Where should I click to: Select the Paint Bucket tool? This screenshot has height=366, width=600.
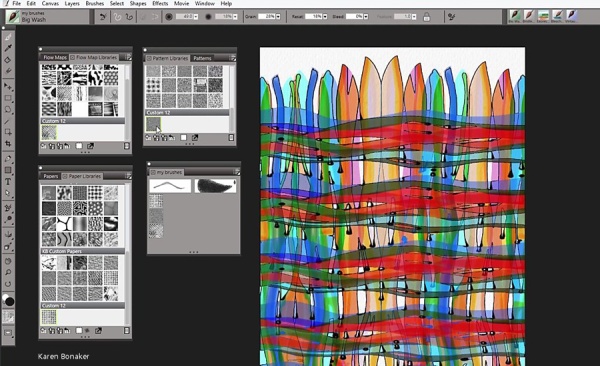[x=8, y=60]
